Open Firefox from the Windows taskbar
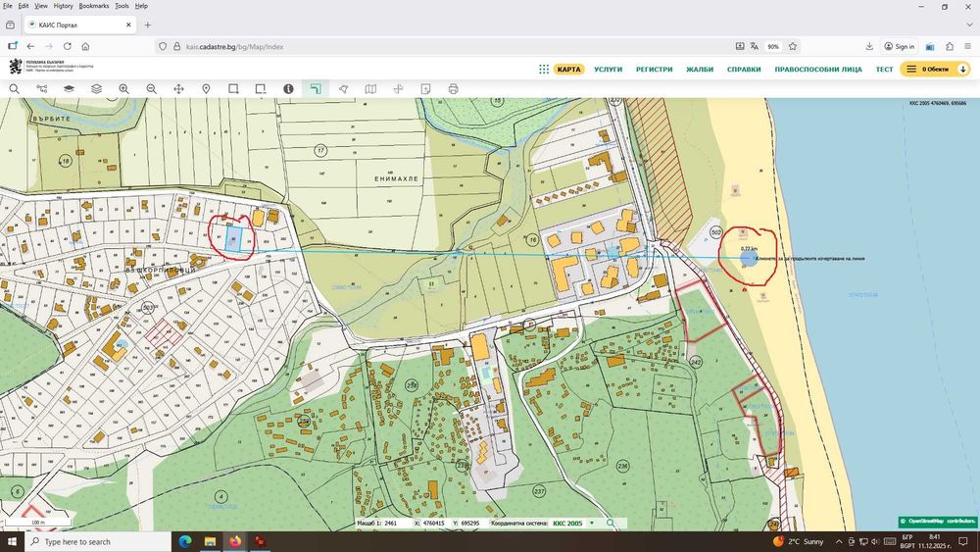980x552 pixels. pos(235,541)
